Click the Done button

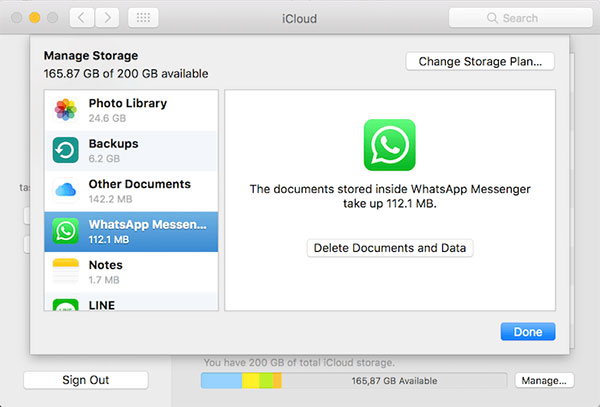click(x=528, y=332)
